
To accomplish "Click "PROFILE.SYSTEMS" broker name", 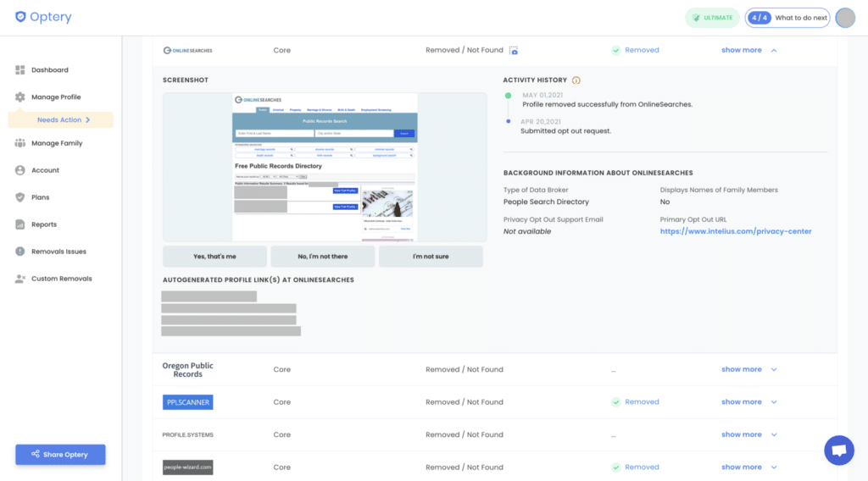I will pos(187,435).
